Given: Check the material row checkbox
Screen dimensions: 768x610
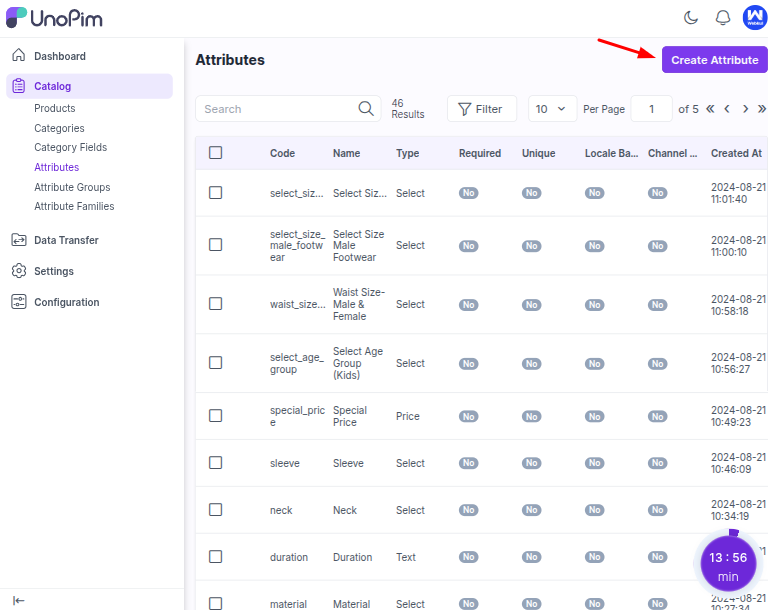Looking at the screenshot, I should point(216,603).
